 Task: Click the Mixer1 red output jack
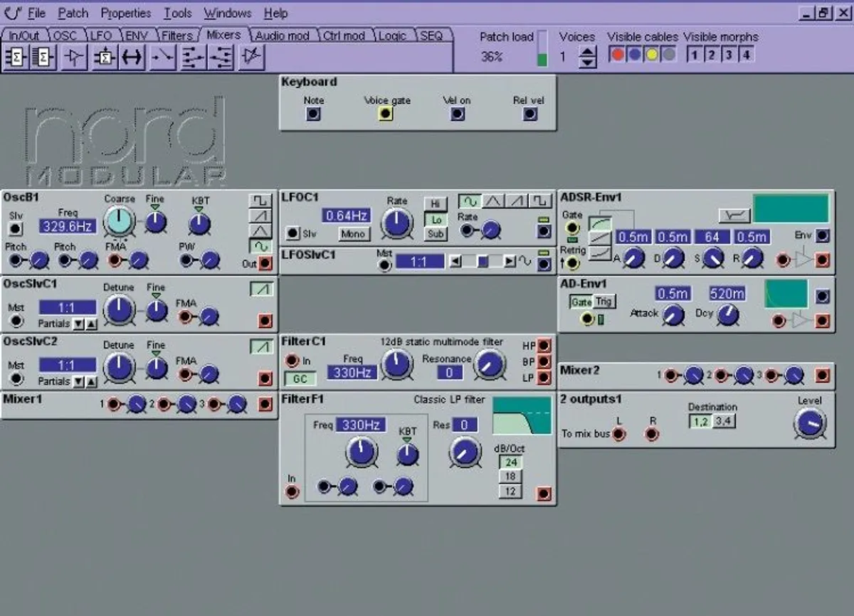click(265, 405)
